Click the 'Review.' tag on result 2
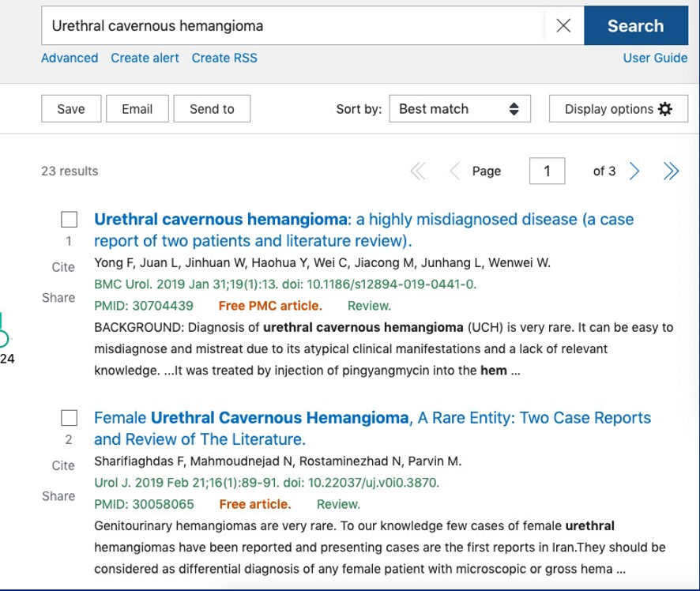This screenshot has height=591, width=700. pyautogui.click(x=338, y=504)
